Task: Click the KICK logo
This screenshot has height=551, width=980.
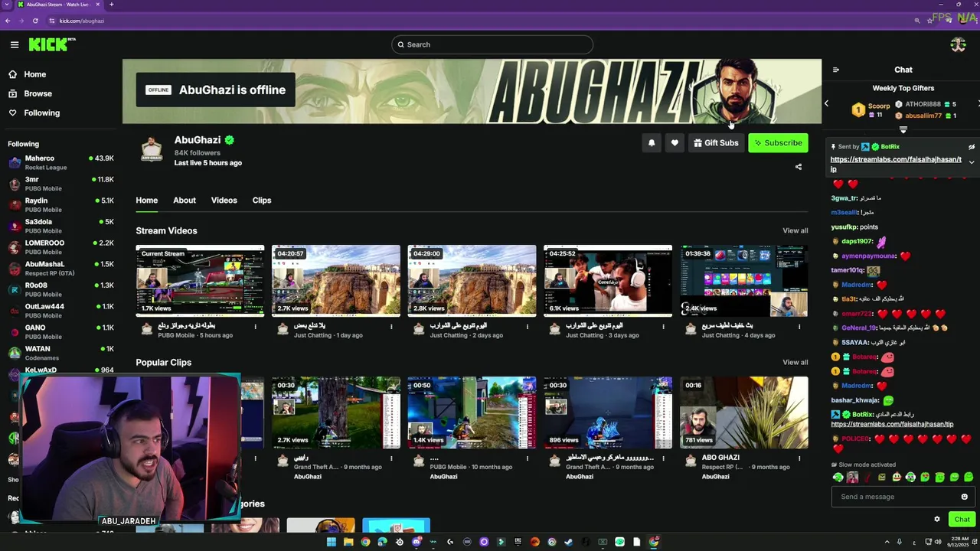Action: click(x=52, y=44)
